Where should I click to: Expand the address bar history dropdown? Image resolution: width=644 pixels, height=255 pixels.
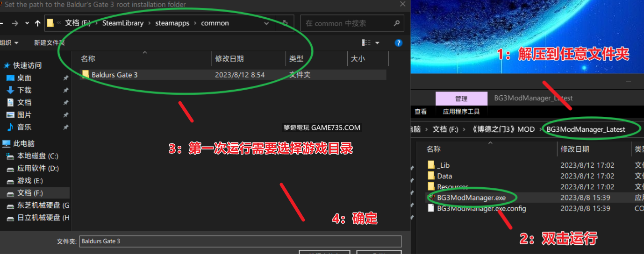click(x=266, y=23)
